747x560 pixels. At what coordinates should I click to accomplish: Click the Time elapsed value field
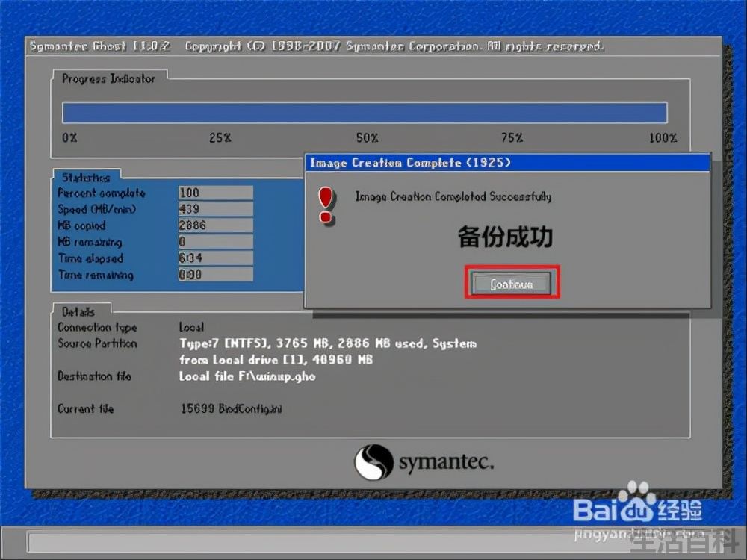point(215,258)
